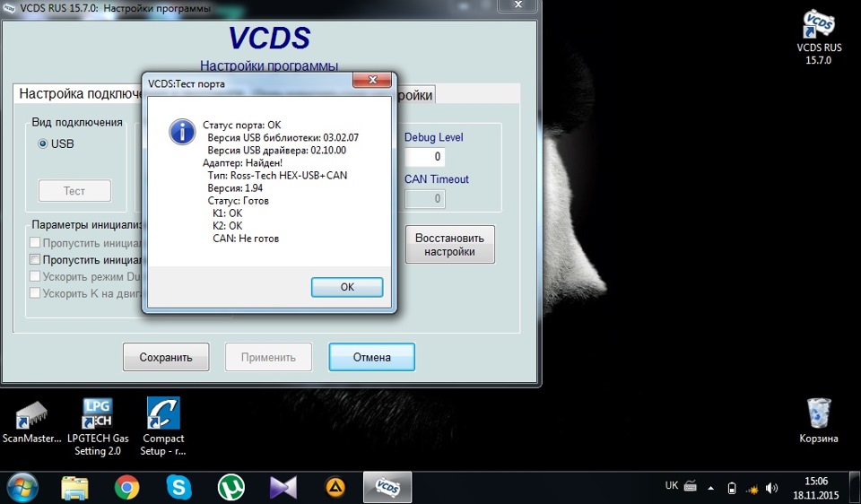This screenshot has height=504, width=861.
Task: Close the VCDS settings window
Action: point(517,5)
